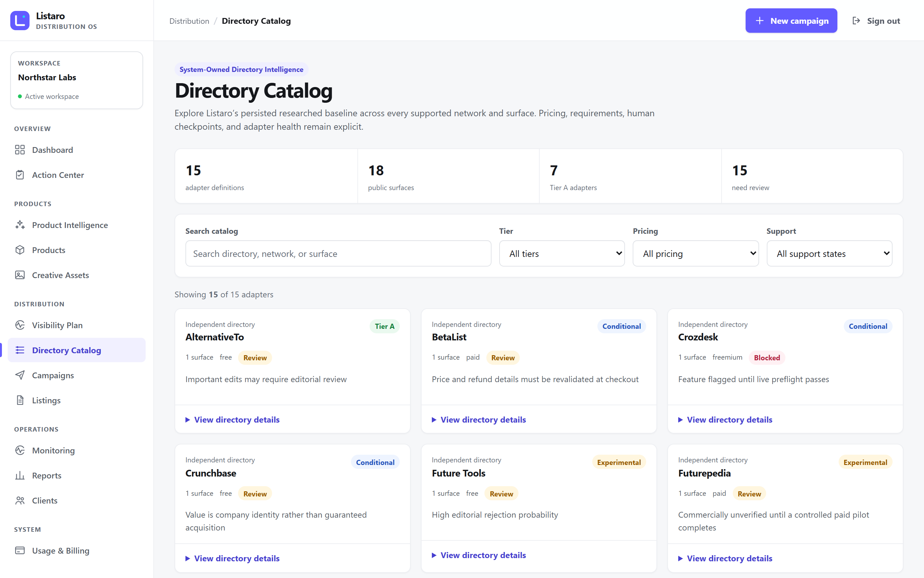Click the Experimental badge on Futurepedia

tap(865, 462)
